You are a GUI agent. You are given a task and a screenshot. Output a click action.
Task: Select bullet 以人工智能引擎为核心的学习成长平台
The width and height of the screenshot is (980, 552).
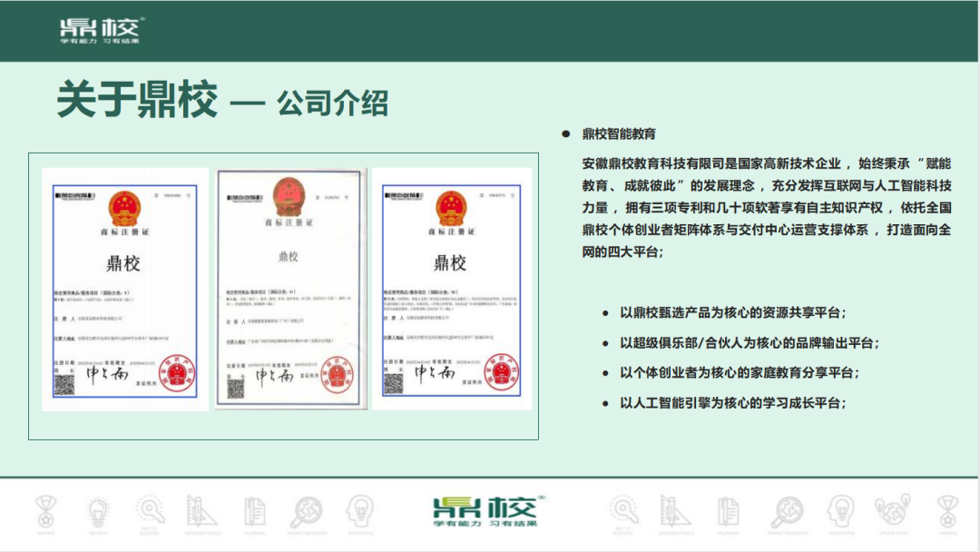[x=732, y=402]
